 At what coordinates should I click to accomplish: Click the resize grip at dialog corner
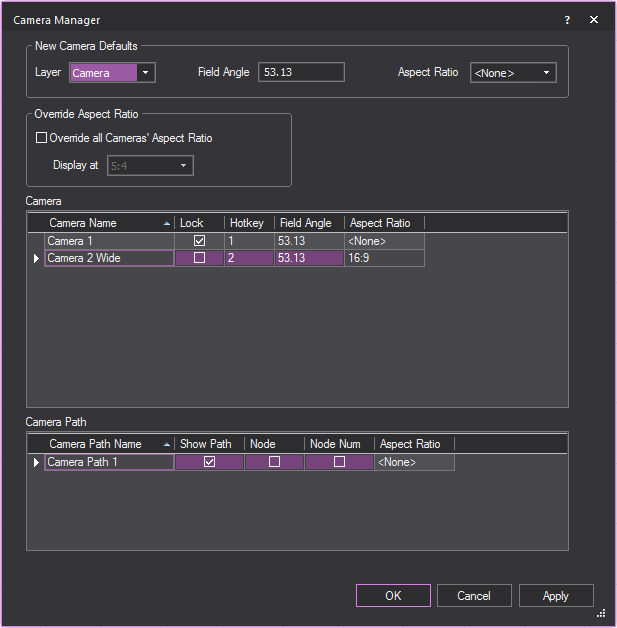601,613
